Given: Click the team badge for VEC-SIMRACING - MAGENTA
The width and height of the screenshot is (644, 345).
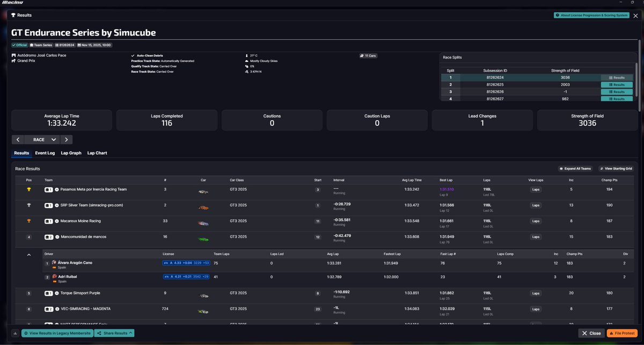Looking at the screenshot, I should [48, 309].
